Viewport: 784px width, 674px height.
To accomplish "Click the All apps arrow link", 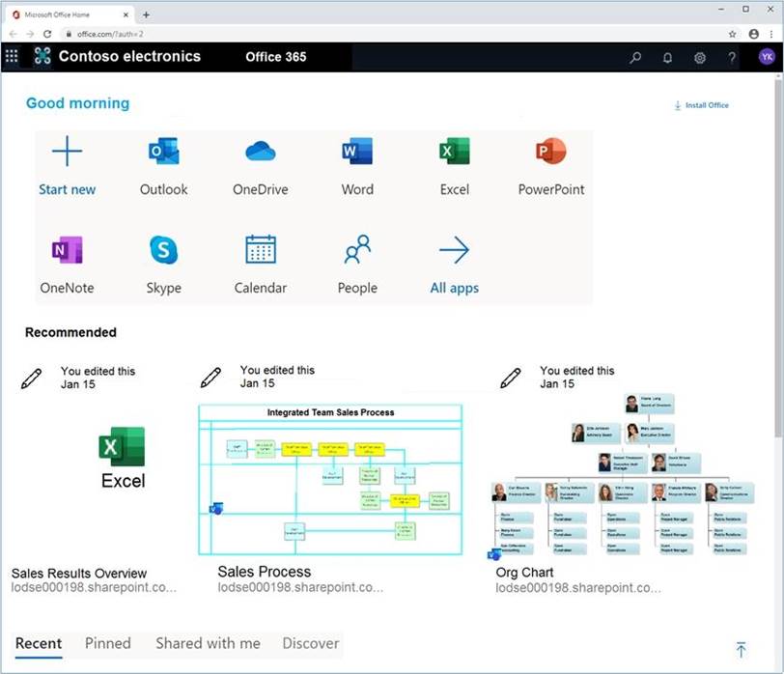I will 454,251.
